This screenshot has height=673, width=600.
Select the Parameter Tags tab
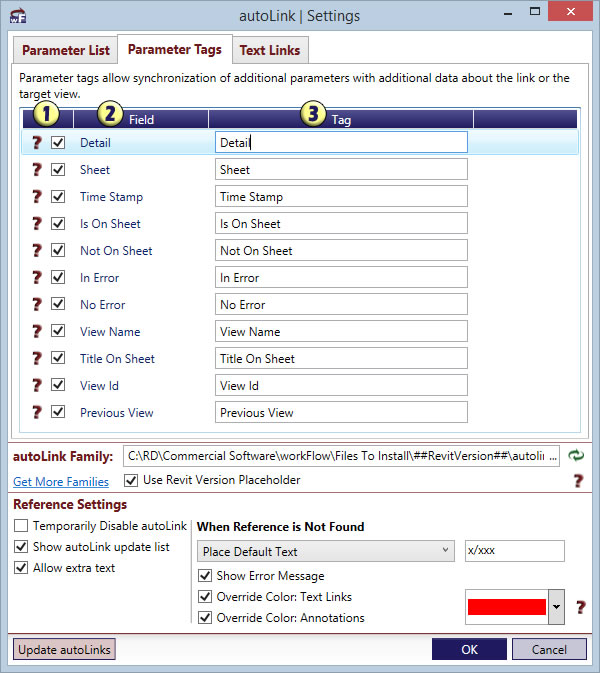(x=175, y=49)
